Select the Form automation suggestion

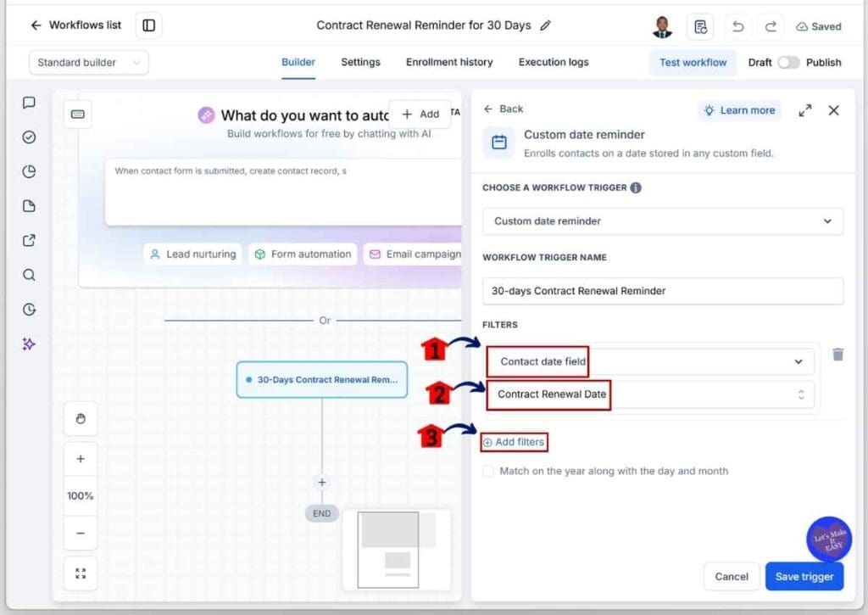pyautogui.click(x=303, y=254)
